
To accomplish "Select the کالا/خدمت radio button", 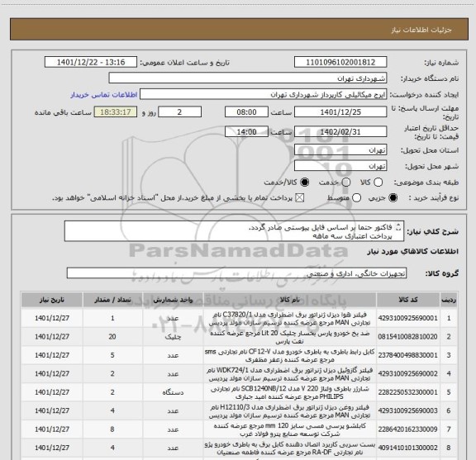I will tap(304, 182).
